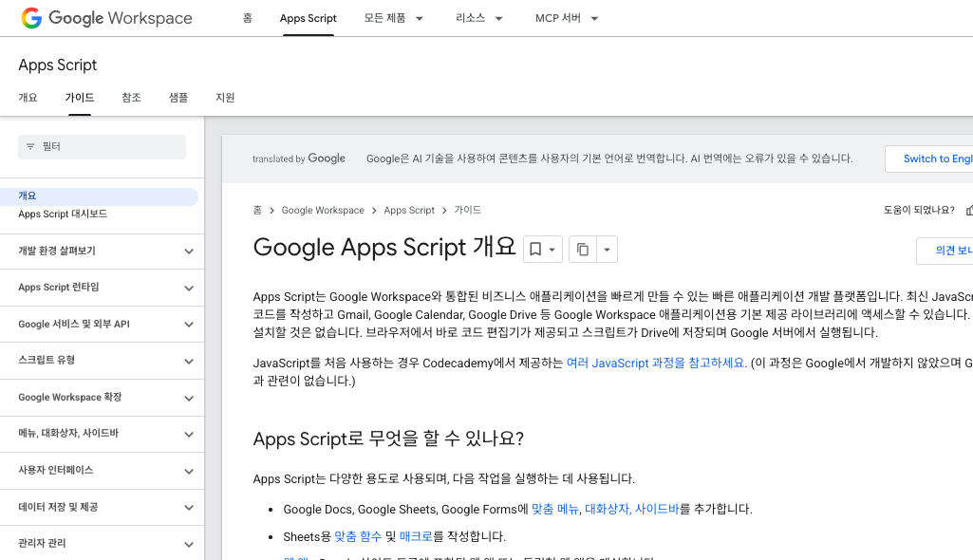Switch to the 가이드 tab
The image size is (973, 560).
coord(80,98)
